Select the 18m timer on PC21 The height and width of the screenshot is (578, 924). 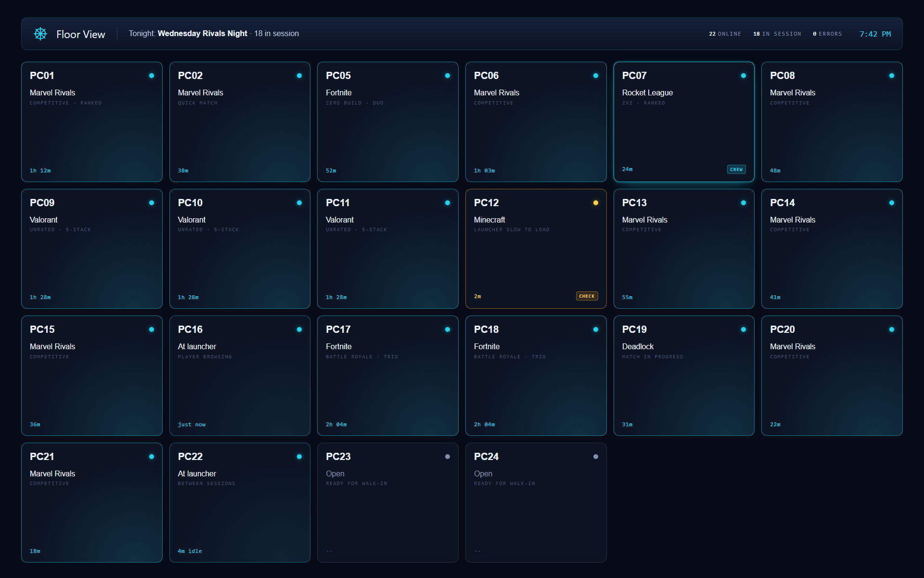[x=35, y=551]
